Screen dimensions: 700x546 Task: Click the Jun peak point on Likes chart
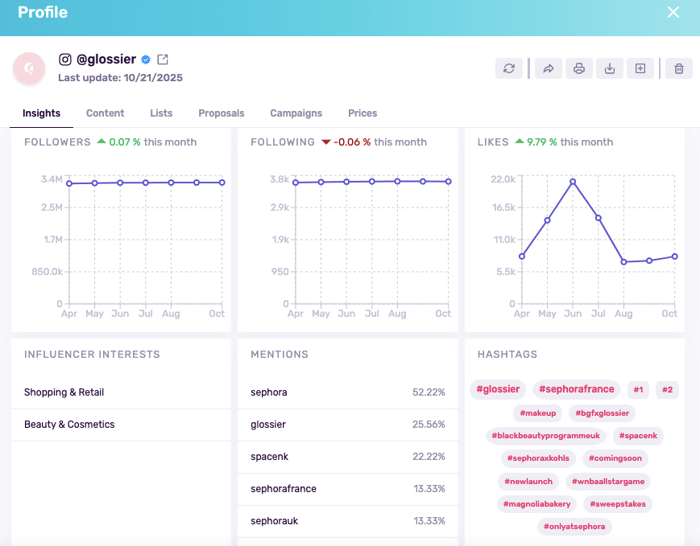(x=573, y=182)
